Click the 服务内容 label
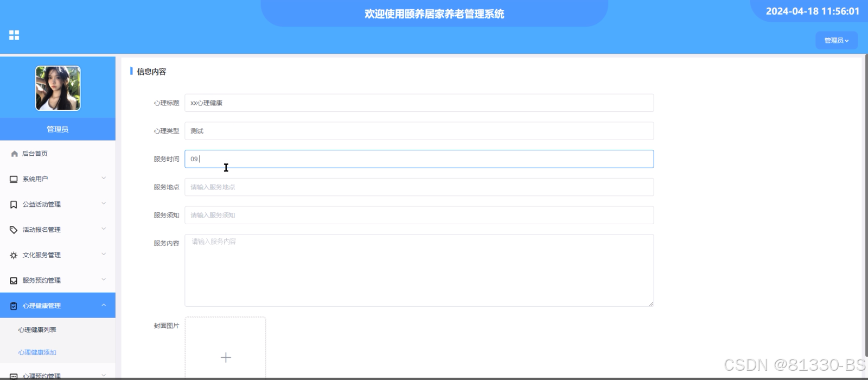Image resolution: width=868 pixels, height=380 pixels. pyautogui.click(x=166, y=243)
